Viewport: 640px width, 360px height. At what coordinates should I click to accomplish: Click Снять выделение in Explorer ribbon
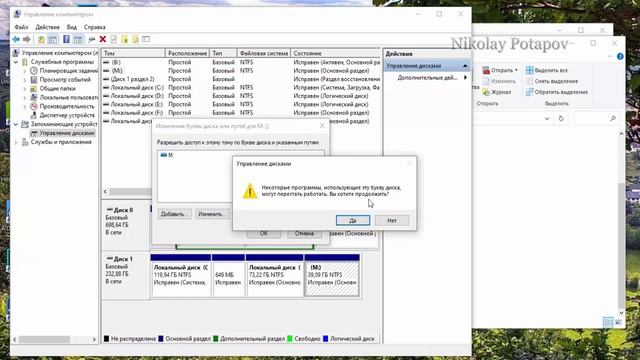[552, 81]
